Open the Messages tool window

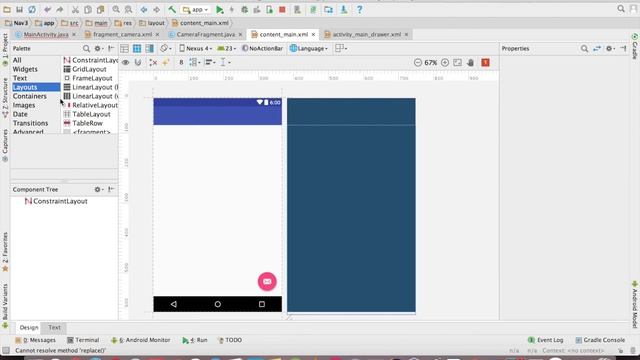click(36, 340)
